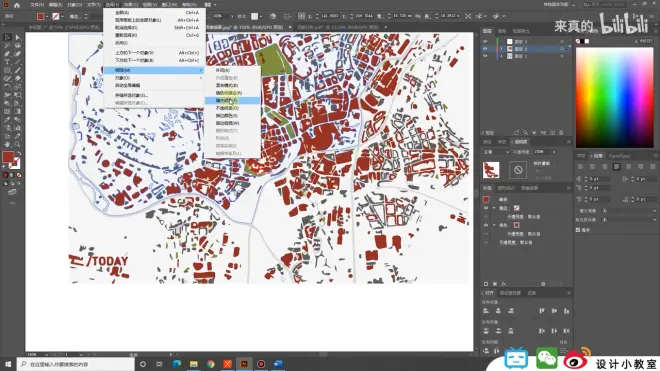The width and height of the screenshot is (660, 371).
Task: Choose the Rectangle tool
Action: point(7,70)
